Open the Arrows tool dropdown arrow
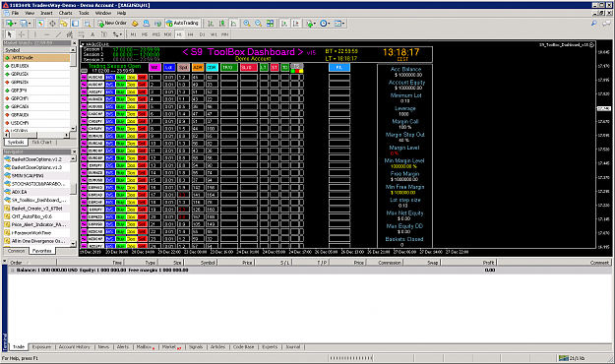 121,34
